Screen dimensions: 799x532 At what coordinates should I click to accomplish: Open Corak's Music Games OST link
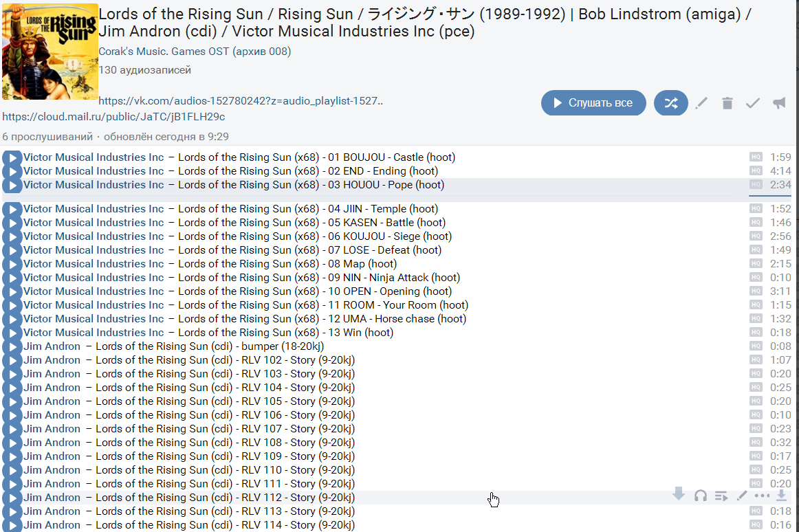195,52
